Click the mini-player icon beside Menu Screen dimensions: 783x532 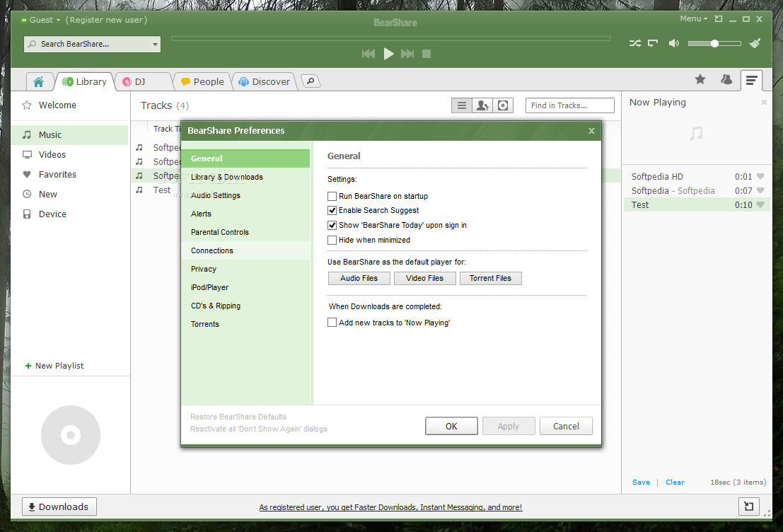point(719,19)
